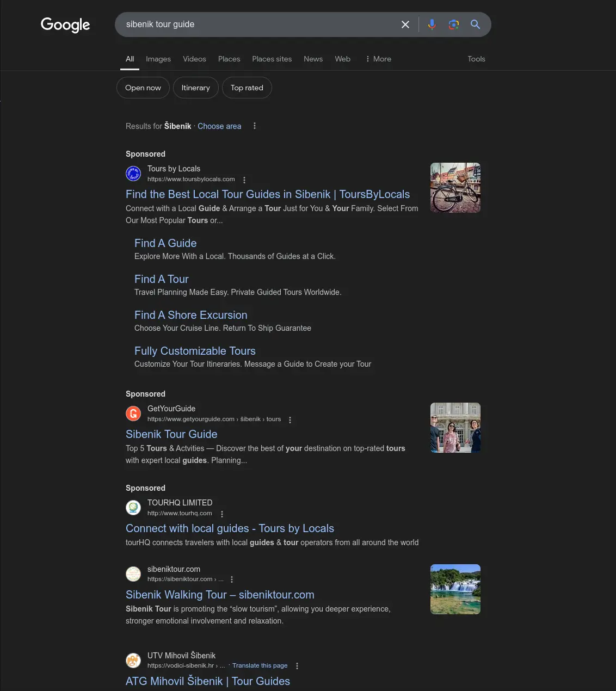Image resolution: width=616 pixels, height=691 pixels.
Task: Click the TOURHQ LIMITED globe favicon
Action: tap(133, 507)
